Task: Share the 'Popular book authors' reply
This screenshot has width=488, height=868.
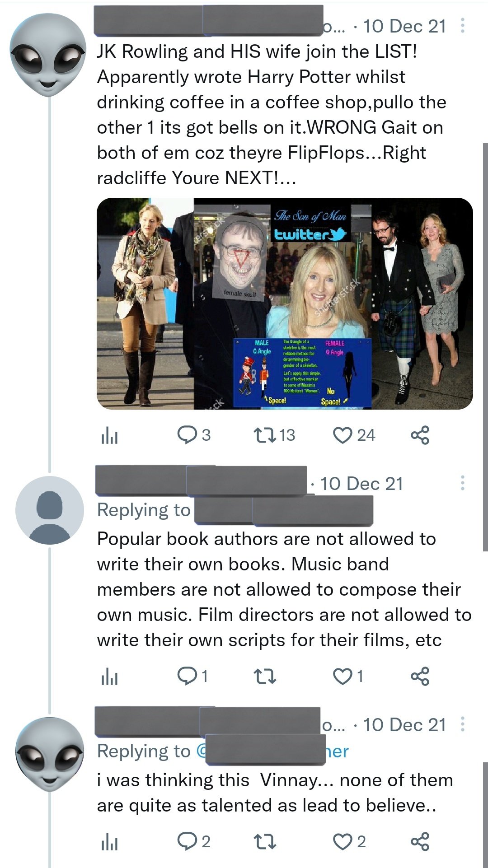Action: point(420,677)
